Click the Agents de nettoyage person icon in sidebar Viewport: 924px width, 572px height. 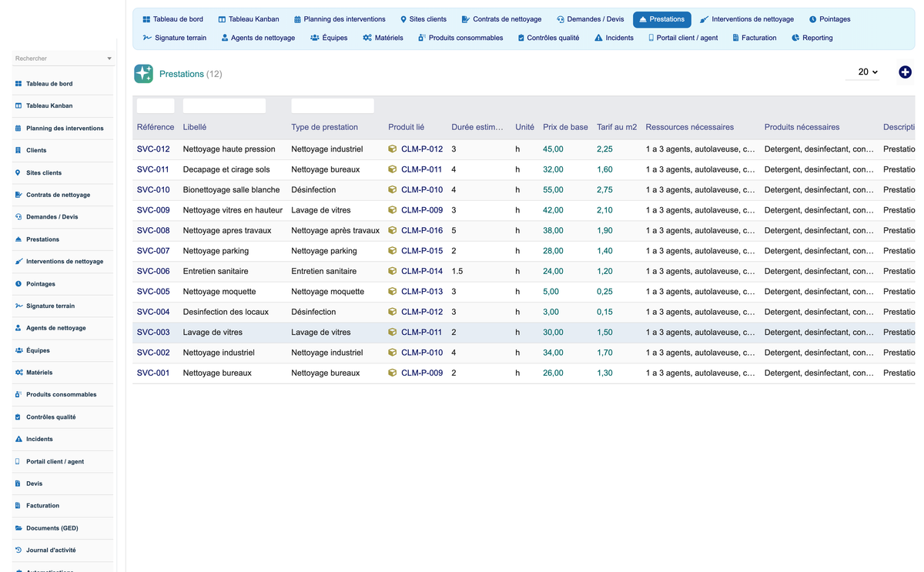click(18, 328)
